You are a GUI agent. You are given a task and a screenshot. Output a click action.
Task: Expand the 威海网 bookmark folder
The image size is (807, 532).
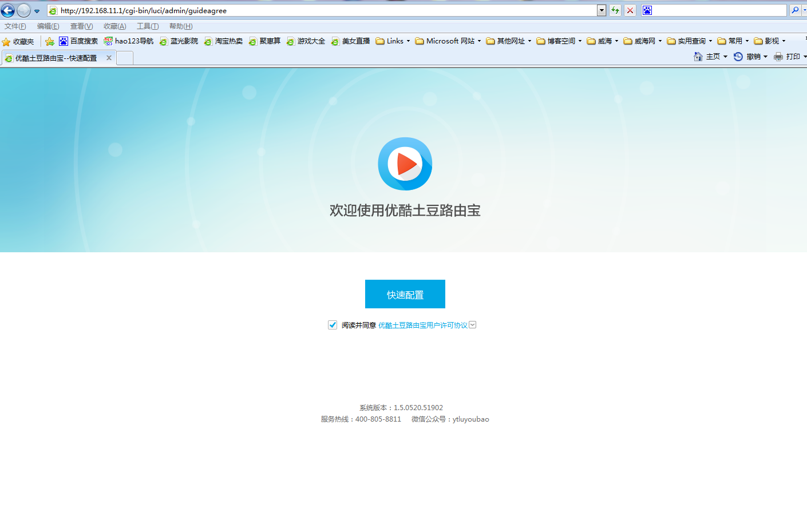(x=643, y=41)
